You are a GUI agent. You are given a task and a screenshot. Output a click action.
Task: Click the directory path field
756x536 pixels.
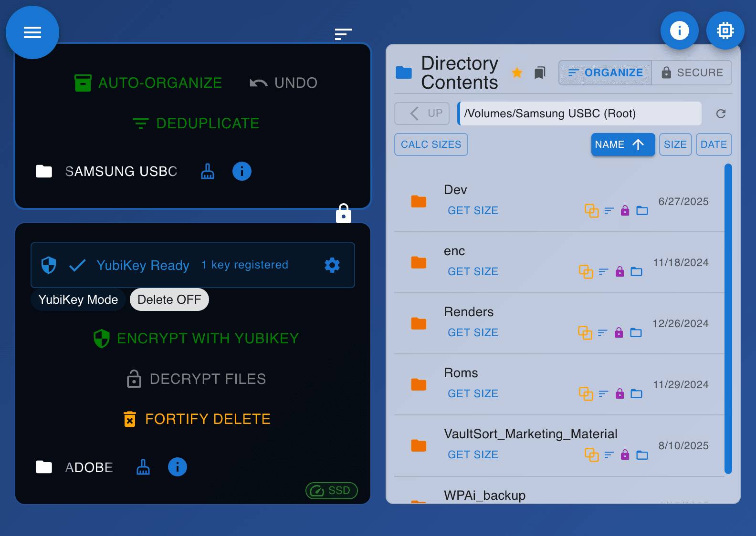(579, 113)
